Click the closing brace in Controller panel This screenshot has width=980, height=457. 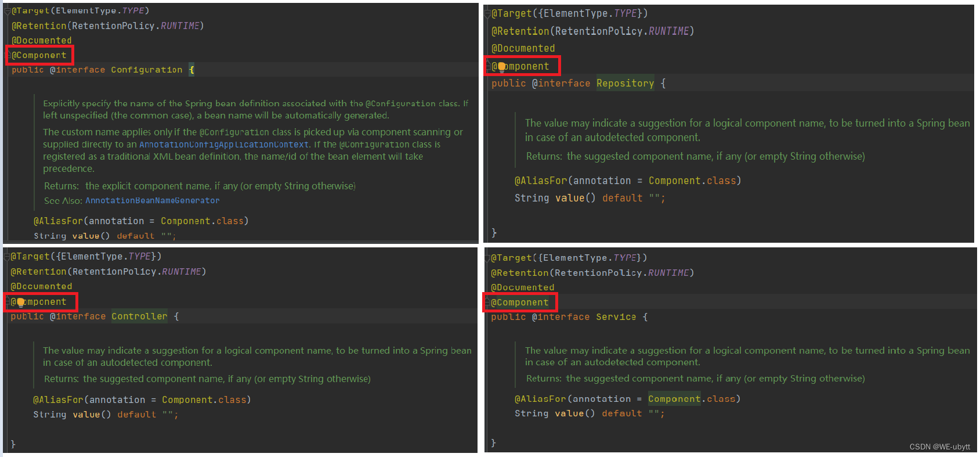tap(13, 444)
